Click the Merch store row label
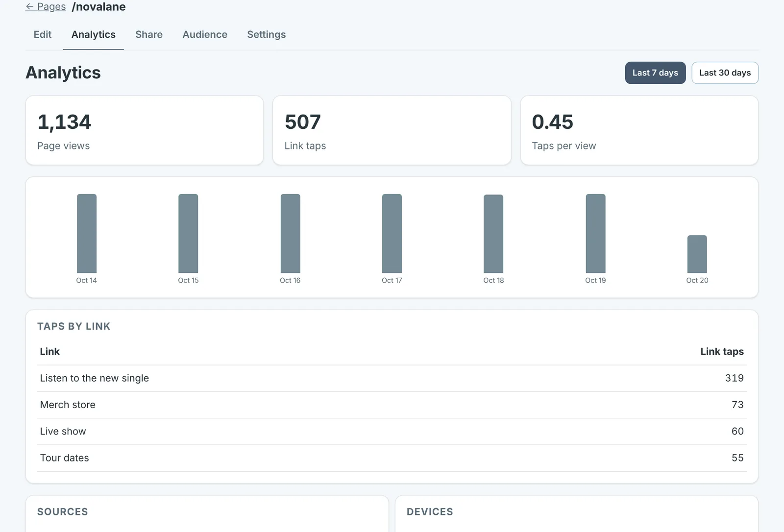This screenshot has height=532, width=784. (x=68, y=405)
